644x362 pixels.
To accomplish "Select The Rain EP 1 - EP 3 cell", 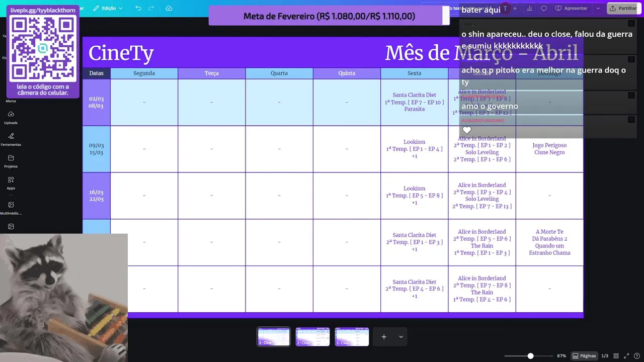I will pos(482,242).
